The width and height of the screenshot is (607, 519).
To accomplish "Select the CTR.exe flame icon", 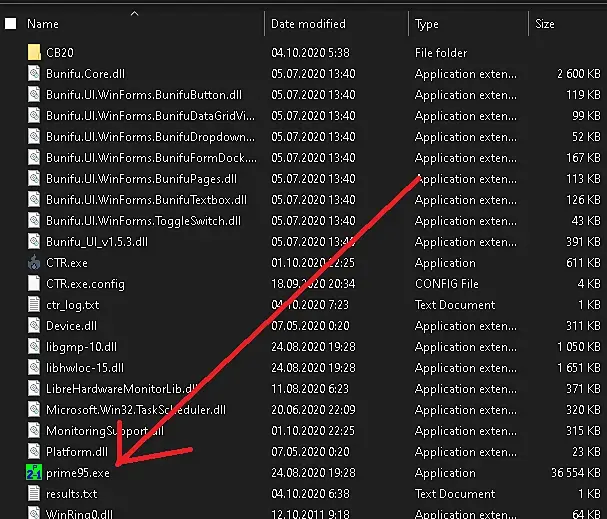I will point(34,263).
